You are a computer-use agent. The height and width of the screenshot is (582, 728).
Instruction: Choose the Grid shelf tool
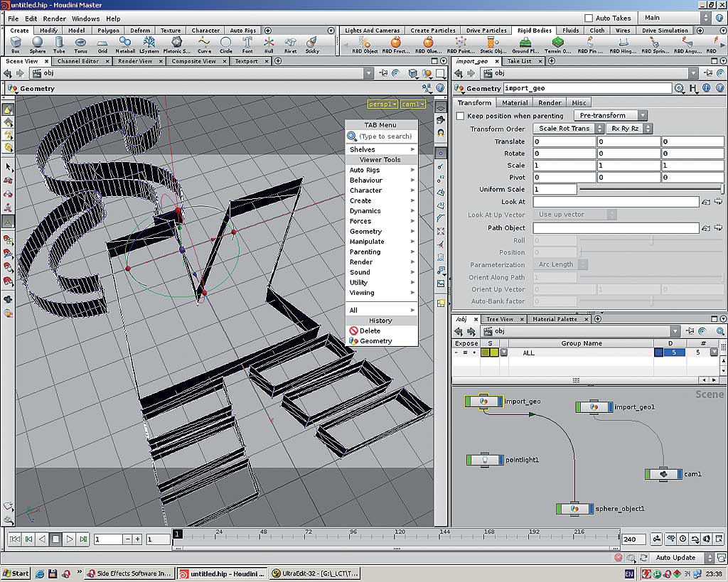[102, 45]
